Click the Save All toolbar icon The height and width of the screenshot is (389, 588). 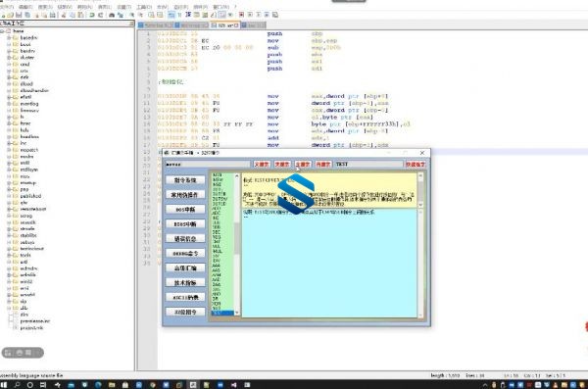(x=27, y=15)
